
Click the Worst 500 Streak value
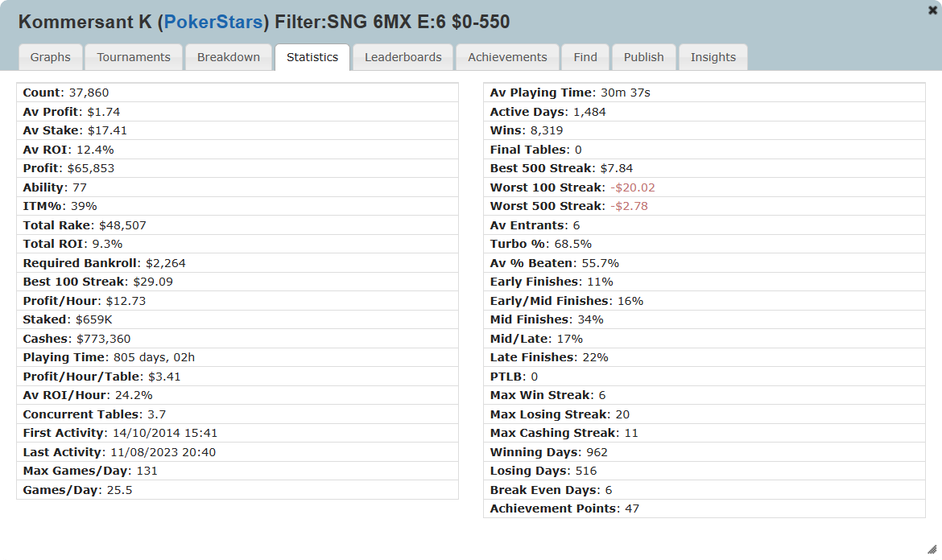pyautogui.click(x=629, y=206)
